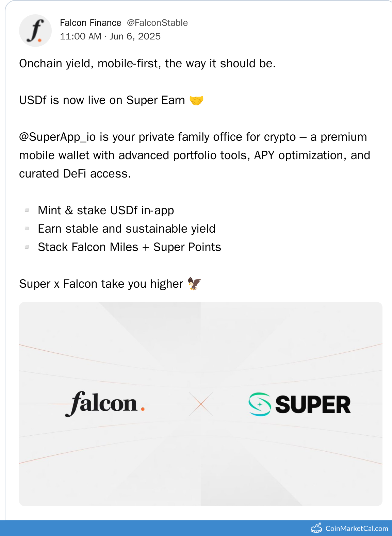The height and width of the screenshot is (536, 392).
Task: Click the orange cross between the two logos
Action: click(201, 404)
